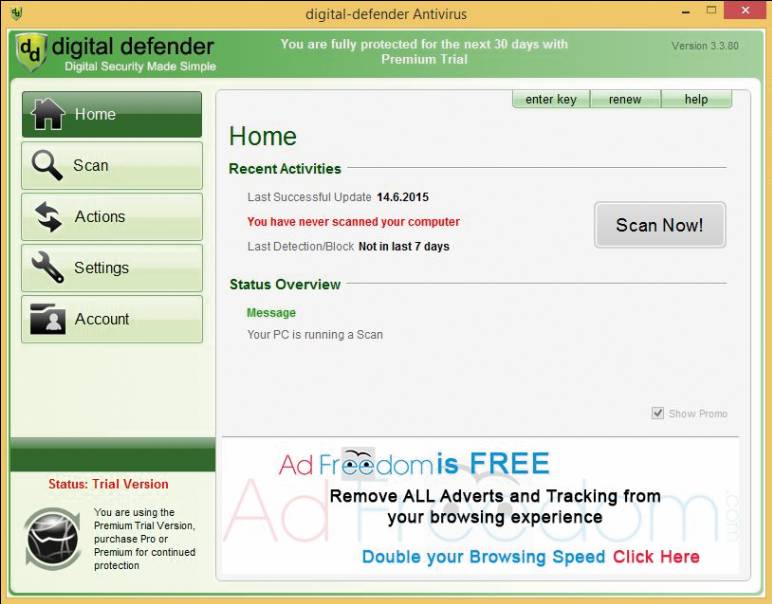Minimize the digital-defender window

click(686, 11)
